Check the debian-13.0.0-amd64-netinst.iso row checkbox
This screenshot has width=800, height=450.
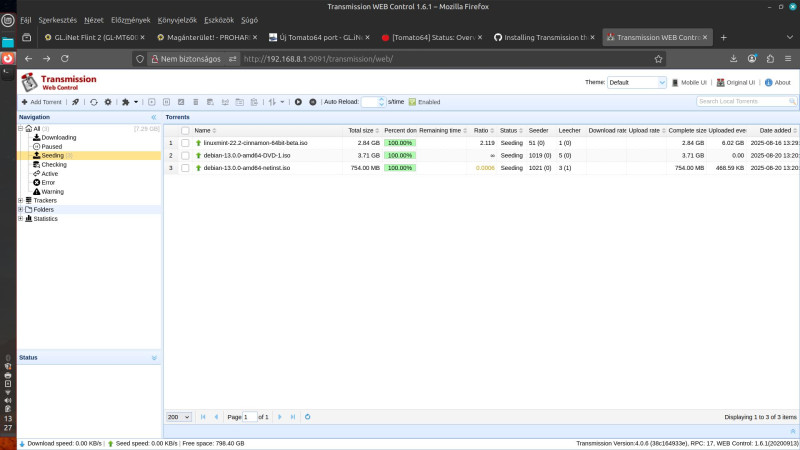185,168
